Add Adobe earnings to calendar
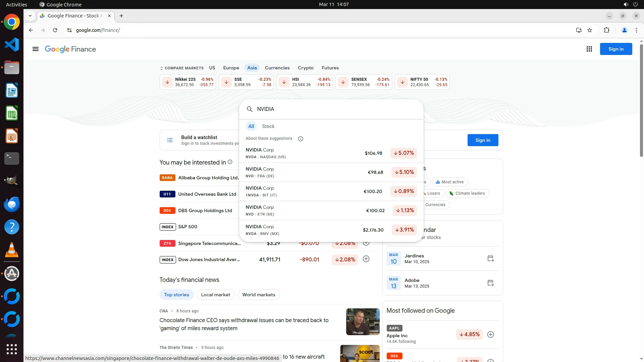The width and height of the screenshot is (644, 362). (x=490, y=283)
